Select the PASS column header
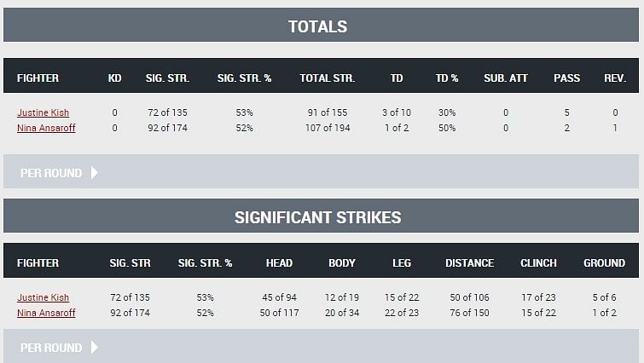 (x=566, y=78)
